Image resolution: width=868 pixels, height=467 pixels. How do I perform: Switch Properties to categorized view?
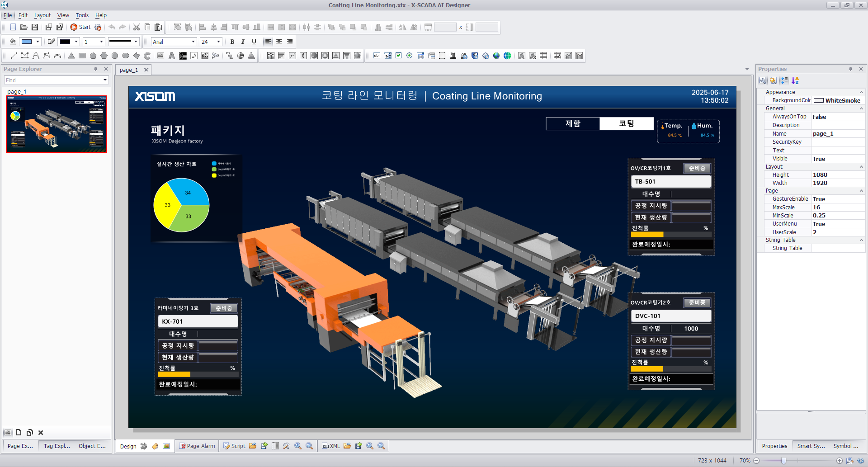[784, 80]
